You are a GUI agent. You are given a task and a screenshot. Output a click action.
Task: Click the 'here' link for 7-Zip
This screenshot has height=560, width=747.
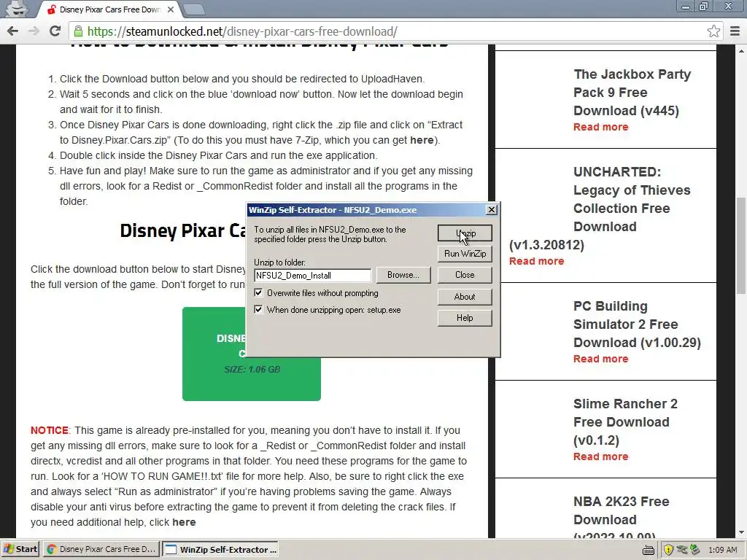(x=422, y=140)
